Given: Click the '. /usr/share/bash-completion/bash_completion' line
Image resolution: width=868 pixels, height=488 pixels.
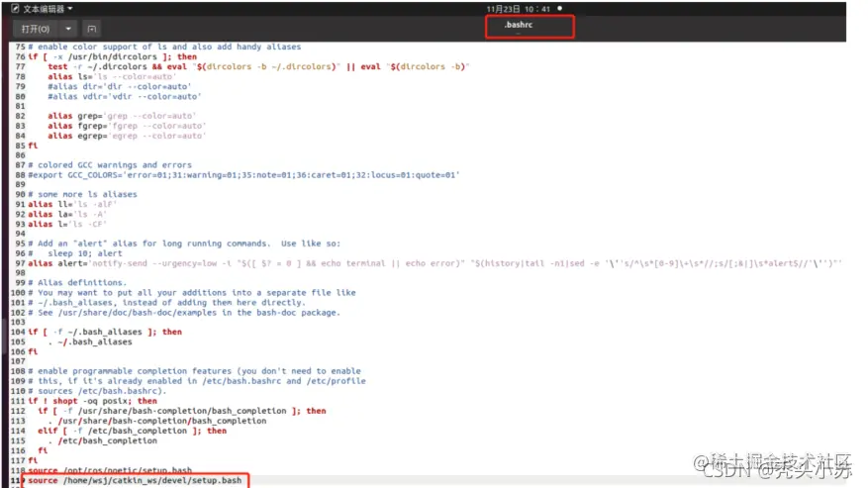Looking at the screenshot, I should coord(157,421).
